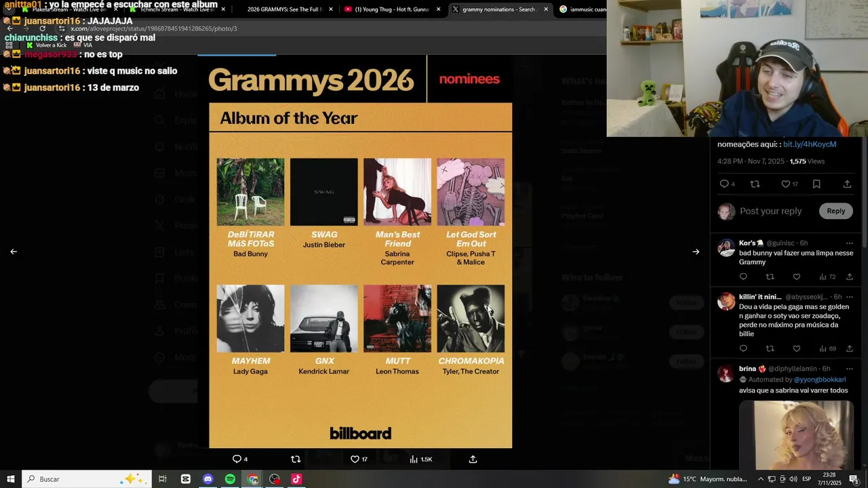Open the more options menu on brina's reply
The width and height of the screenshot is (868, 488).
tap(849, 369)
